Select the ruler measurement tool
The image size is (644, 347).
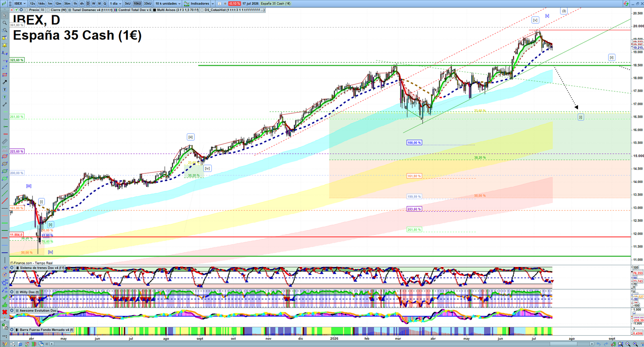pyautogui.click(x=4, y=141)
